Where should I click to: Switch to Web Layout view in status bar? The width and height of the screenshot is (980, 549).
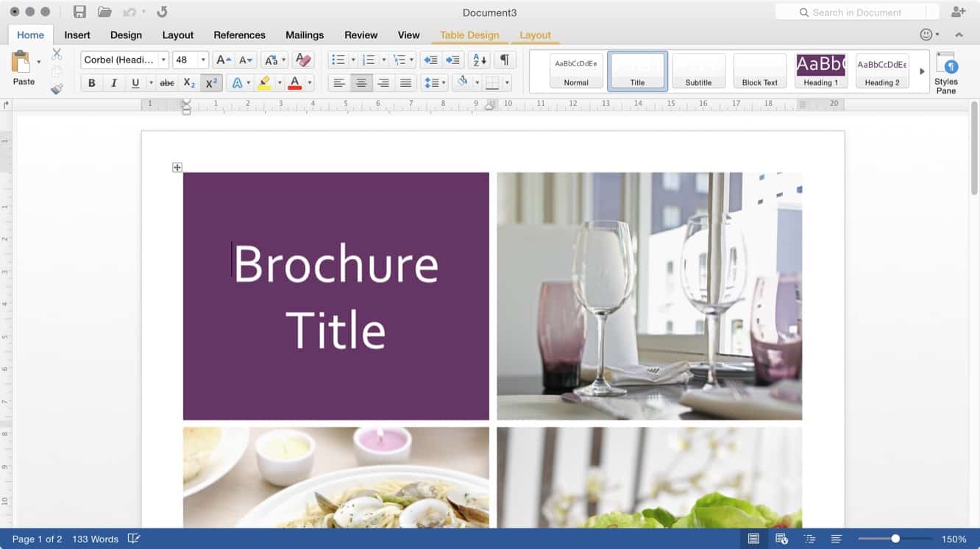[x=781, y=539]
